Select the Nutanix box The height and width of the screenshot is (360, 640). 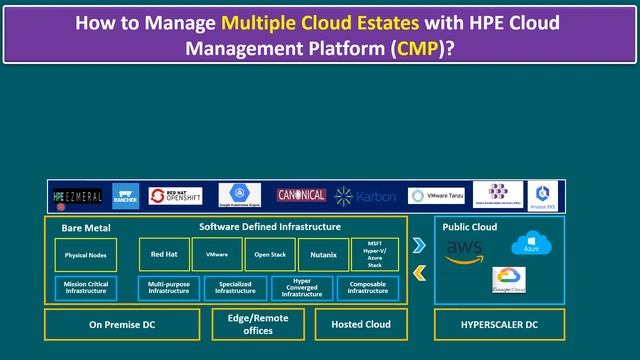click(x=323, y=255)
